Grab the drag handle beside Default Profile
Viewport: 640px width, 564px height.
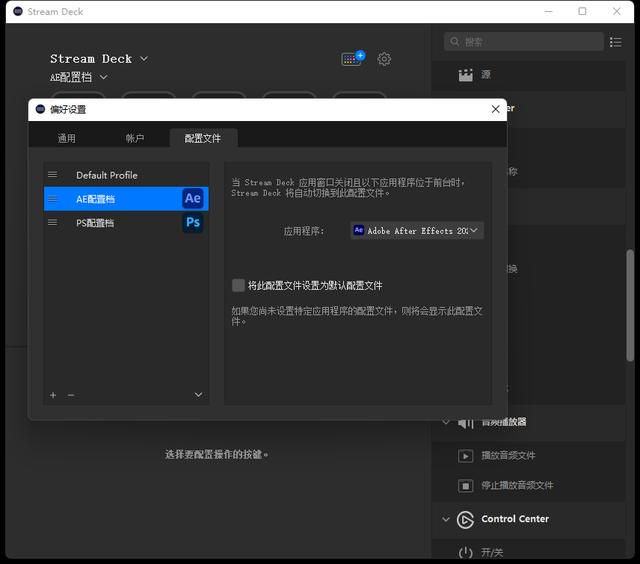point(52,175)
